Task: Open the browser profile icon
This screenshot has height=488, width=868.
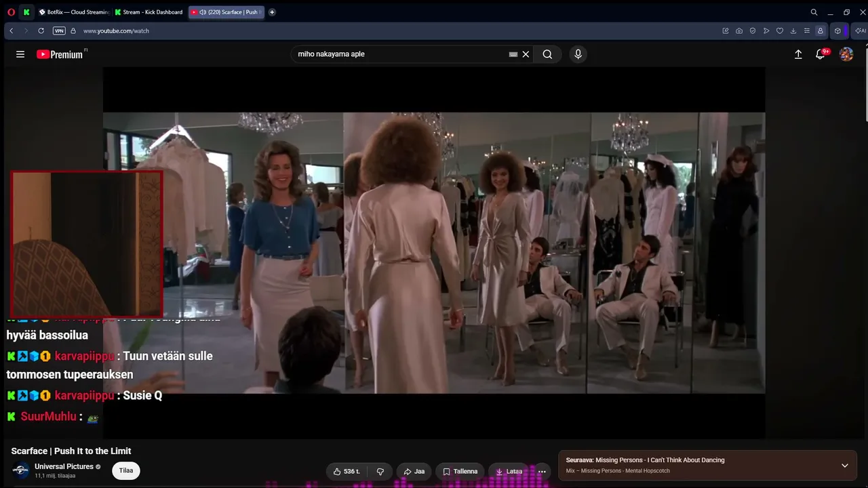Action: coord(821,30)
